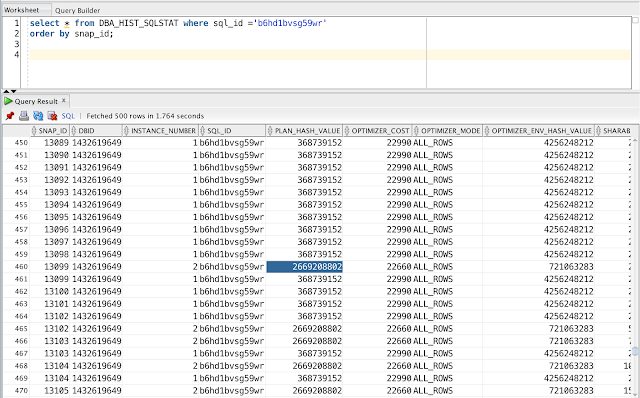Close the Query Result tab
Screen dimensions: 640x398
point(64,100)
